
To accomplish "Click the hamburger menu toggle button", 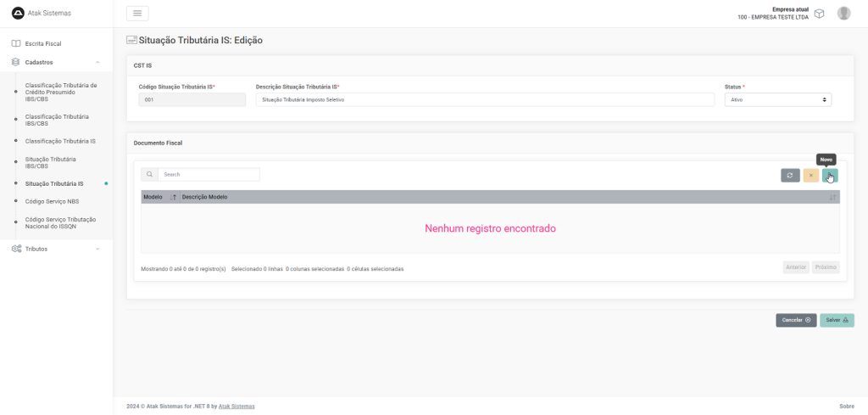I will point(137,13).
